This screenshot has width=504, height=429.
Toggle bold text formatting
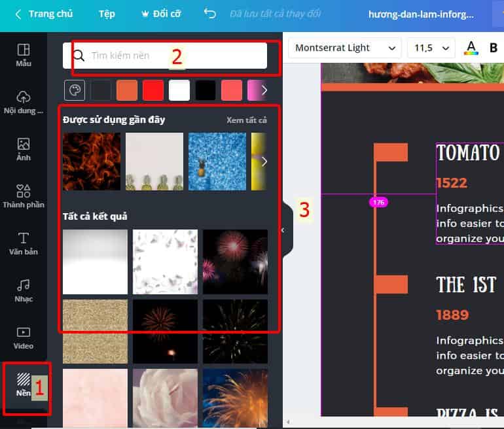pyautogui.click(x=494, y=48)
